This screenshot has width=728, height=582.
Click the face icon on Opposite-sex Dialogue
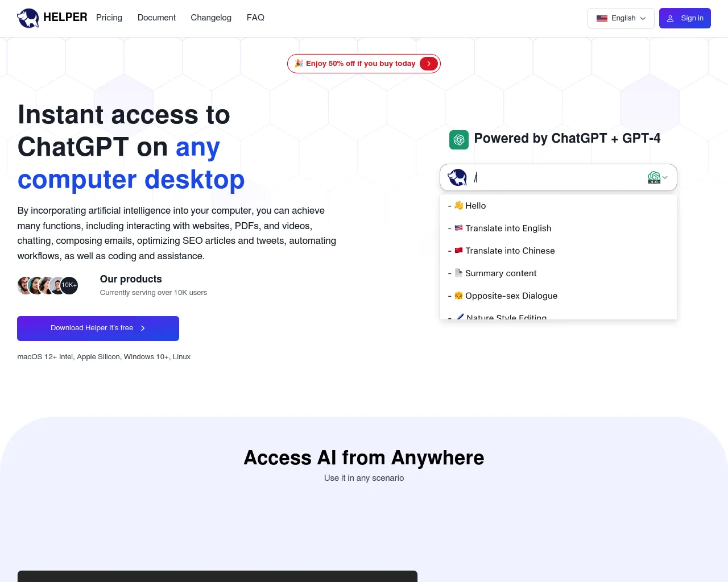tap(458, 296)
